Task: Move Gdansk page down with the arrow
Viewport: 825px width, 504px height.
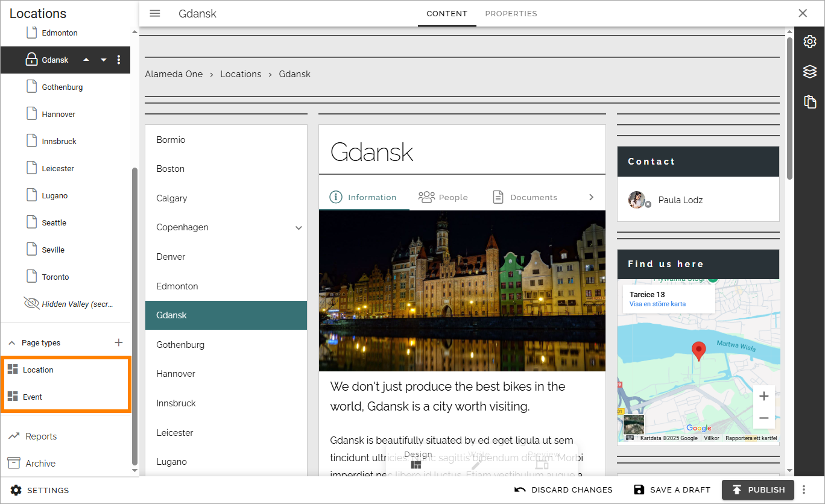Action: [103, 60]
